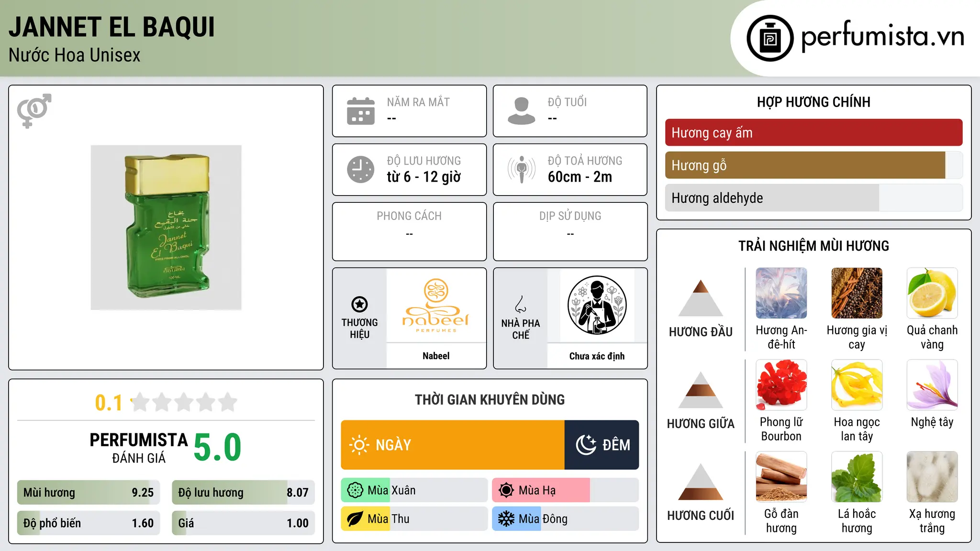Click the Mùa Xuân season bar
This screenshot has width=980, height=551.
(x=414, y=490)
